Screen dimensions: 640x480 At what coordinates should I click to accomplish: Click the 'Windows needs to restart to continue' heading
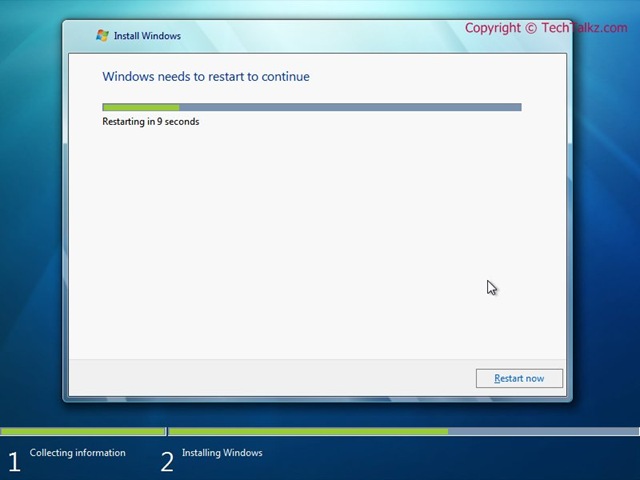[206, 77]
